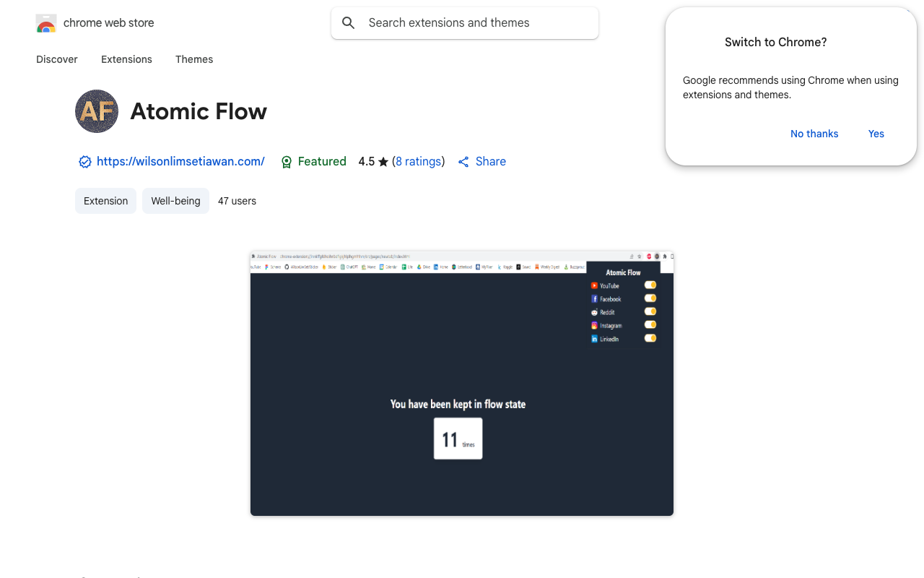Viewport: 924px width, 578px height.
Task: Toggle the LinkedIn switch in the preview screenshot
Action: click(x=650, y=338)
